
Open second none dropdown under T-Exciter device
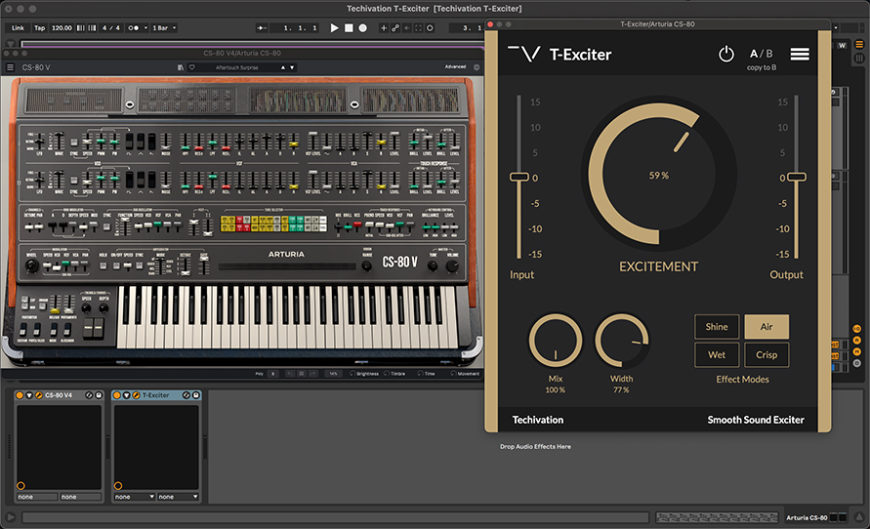[x=178, y=497]
